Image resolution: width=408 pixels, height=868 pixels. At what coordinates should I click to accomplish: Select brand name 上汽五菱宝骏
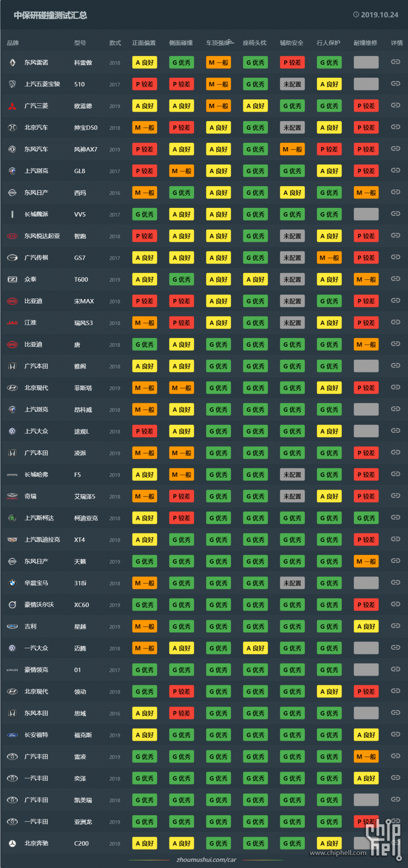click(43, 84)
